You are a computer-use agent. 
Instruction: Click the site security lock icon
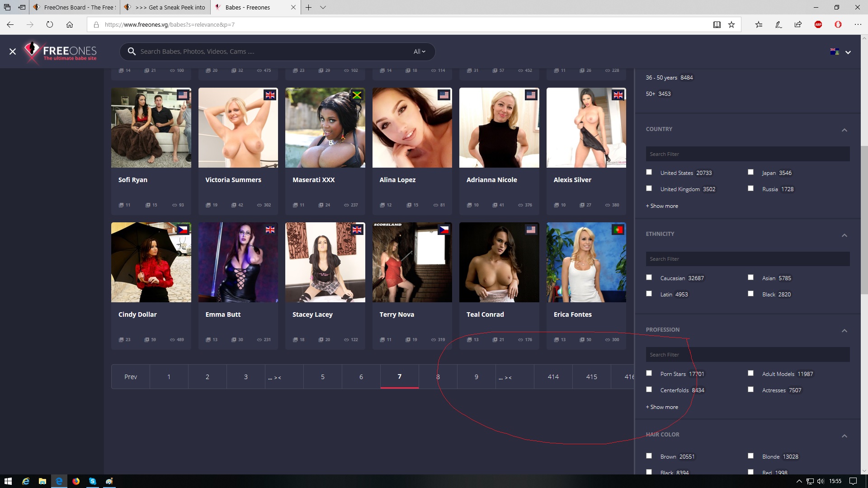click(x=96, y=24)
